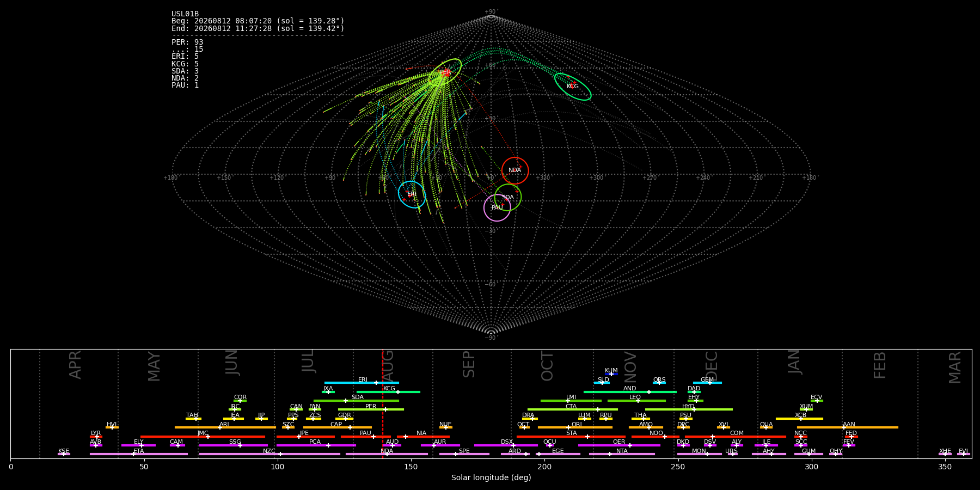The height and width of the screenshot is (490, 980).
Task: Click the green KCG activity bar in the timeline
Action: click(x=388, y=391)
